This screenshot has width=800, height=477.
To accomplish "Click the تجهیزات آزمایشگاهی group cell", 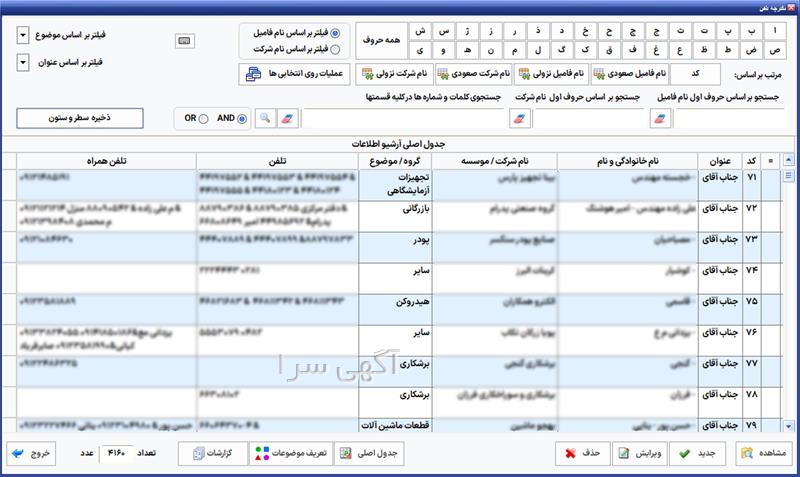I will tap(395, 185).
